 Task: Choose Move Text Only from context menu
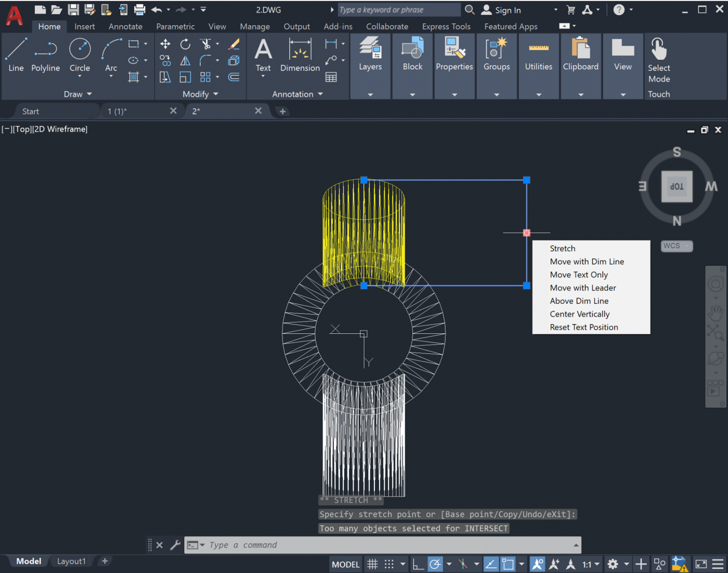(579, 275)
